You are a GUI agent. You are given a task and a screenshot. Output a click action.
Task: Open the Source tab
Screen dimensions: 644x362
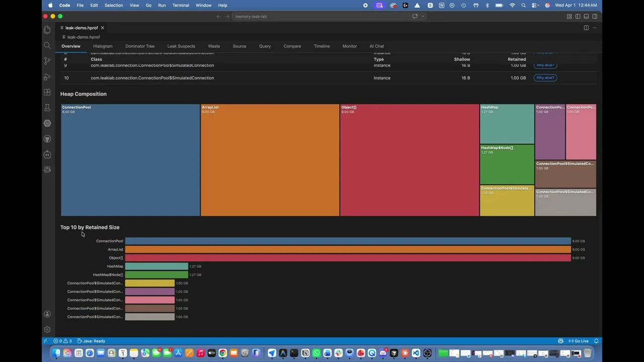[x=239, y=46]
